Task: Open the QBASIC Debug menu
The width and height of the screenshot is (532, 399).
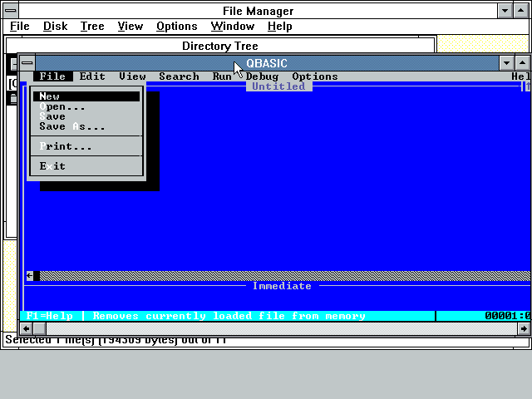Action: [x=262, y=76]
